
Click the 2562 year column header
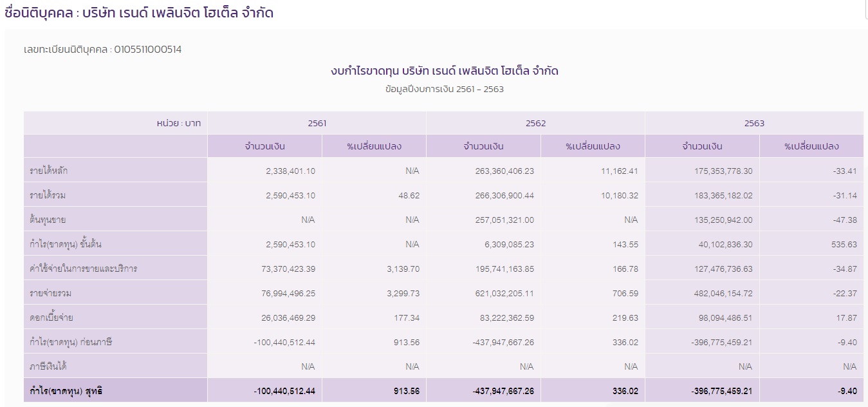(535, 123)
